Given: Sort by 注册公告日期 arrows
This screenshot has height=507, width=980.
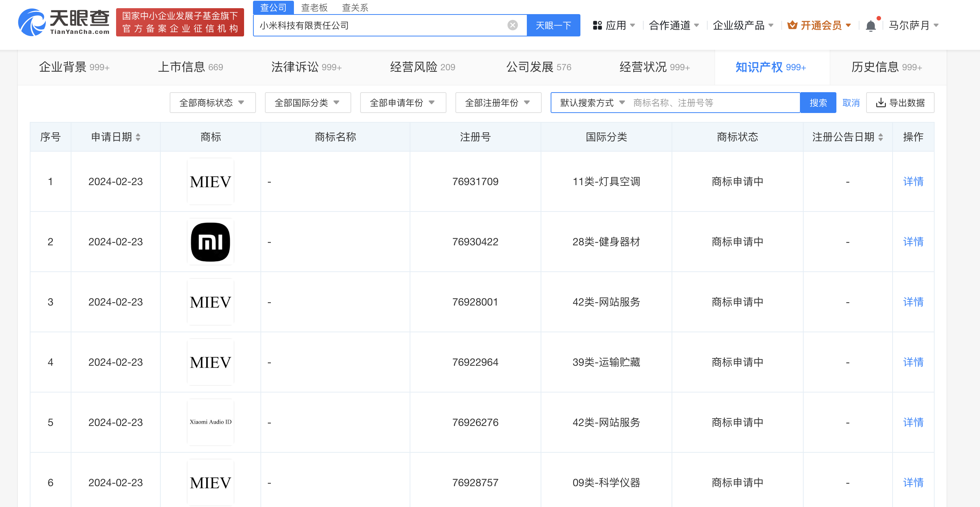Looking at the screenshot, I should [881, 137].
